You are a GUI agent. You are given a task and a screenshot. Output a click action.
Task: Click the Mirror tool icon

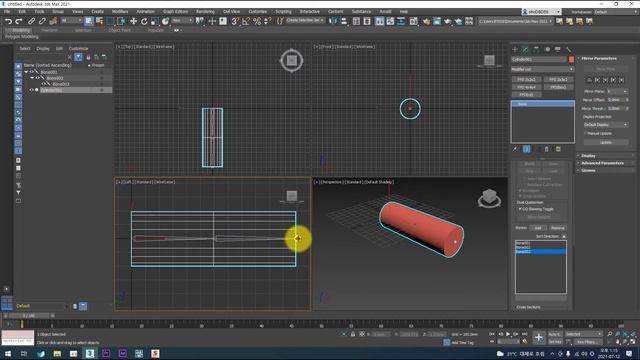click(x=333, y=21)
